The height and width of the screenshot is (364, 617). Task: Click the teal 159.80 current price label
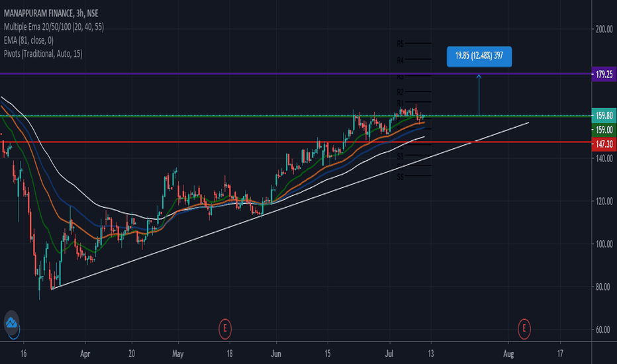pos(604,115)
